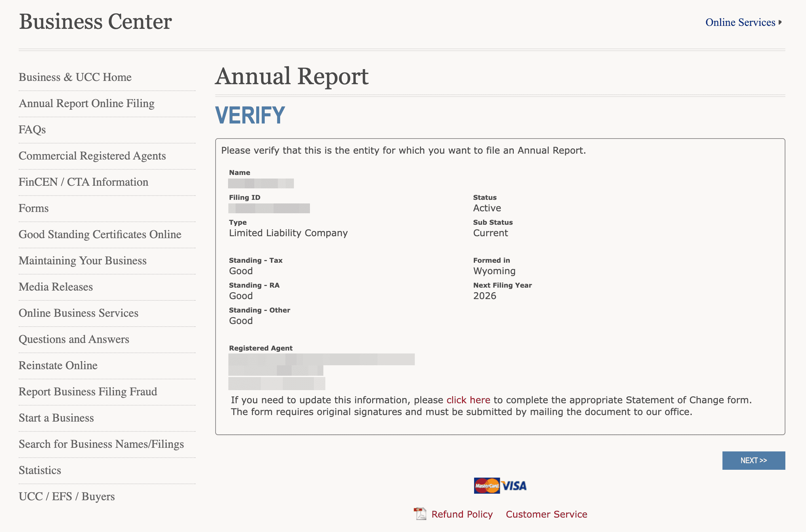The width and height of the screenshot is (806, 532).
Task: Open the Customer Service link
Action: coord(547,514)
